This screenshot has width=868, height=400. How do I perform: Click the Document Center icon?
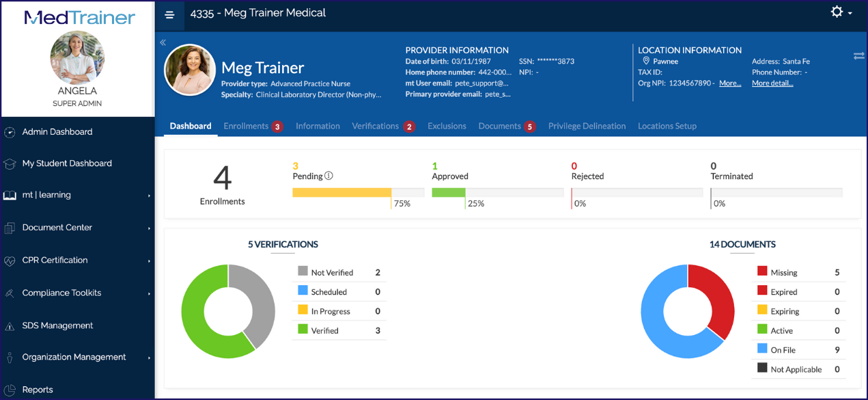click(x=10, y=228)
